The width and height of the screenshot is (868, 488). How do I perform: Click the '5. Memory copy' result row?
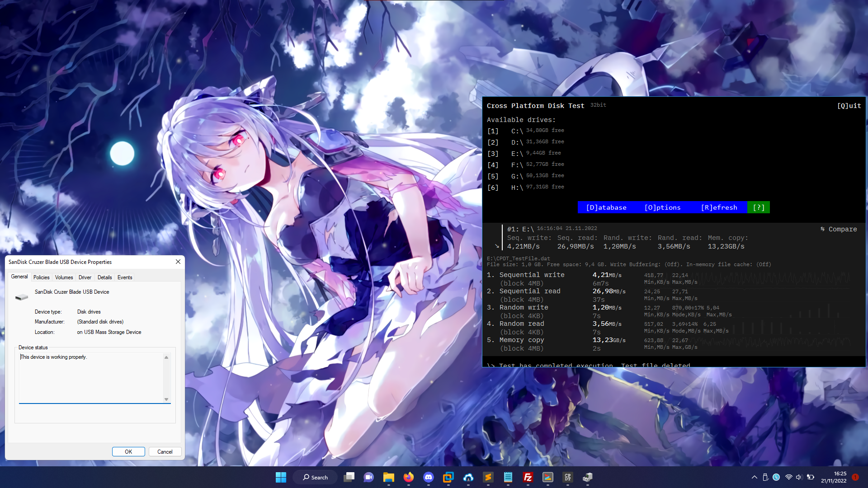coord(669,344)
